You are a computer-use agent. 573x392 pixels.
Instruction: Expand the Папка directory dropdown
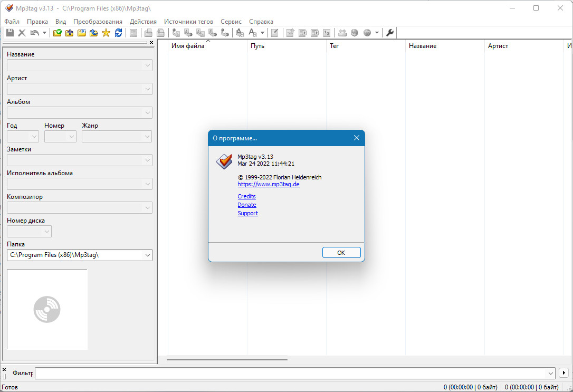pos(147,255)
